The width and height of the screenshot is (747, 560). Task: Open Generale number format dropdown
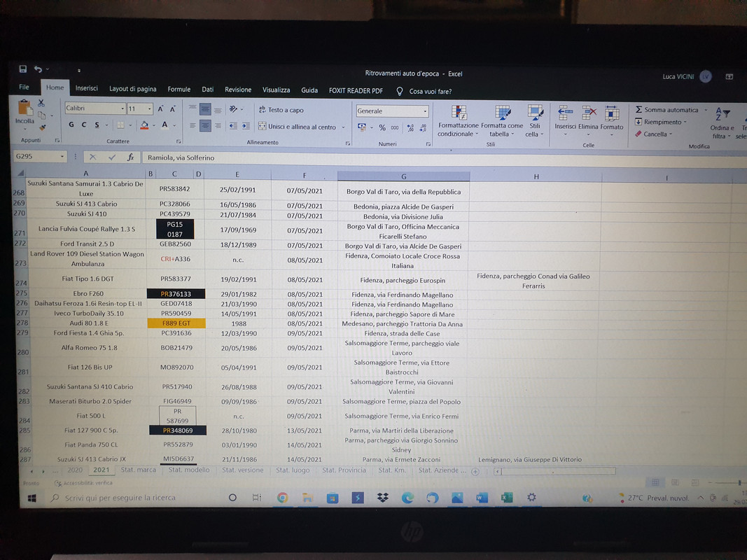coord(425,111)
